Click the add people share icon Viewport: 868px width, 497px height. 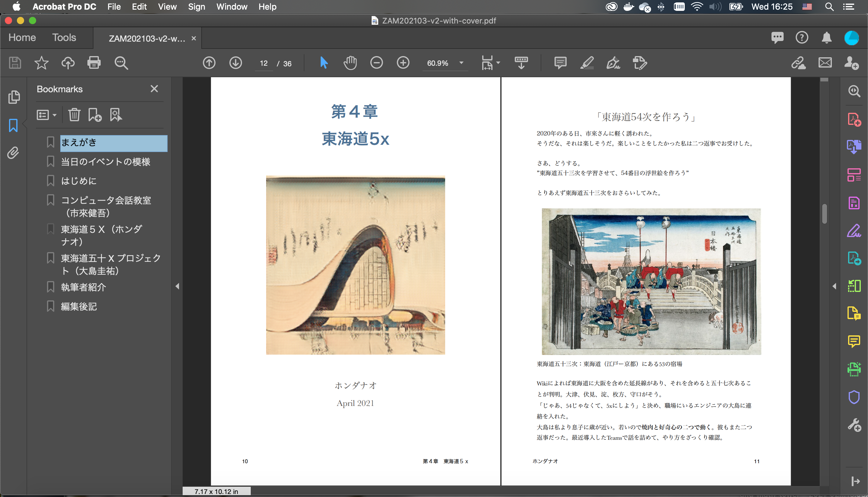[851, 63]
